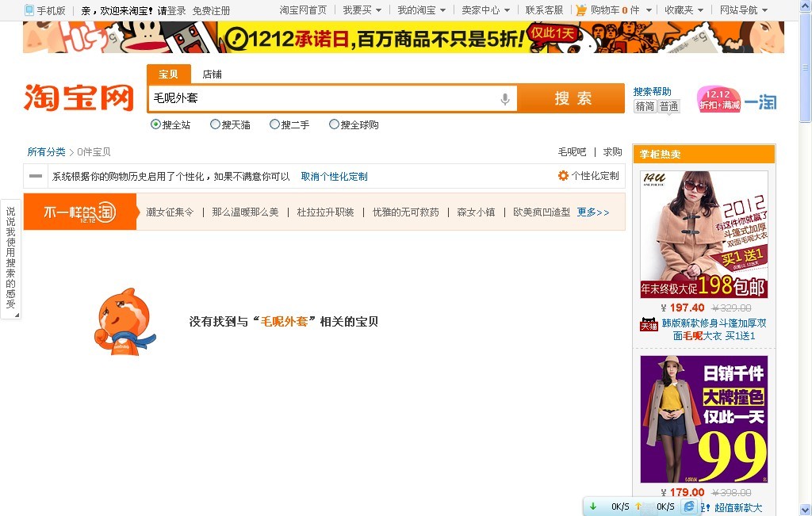This screenshot has height=516, width=812.
Task: Open the 杜拉拉升职装 topic
Action: (325, 212)
